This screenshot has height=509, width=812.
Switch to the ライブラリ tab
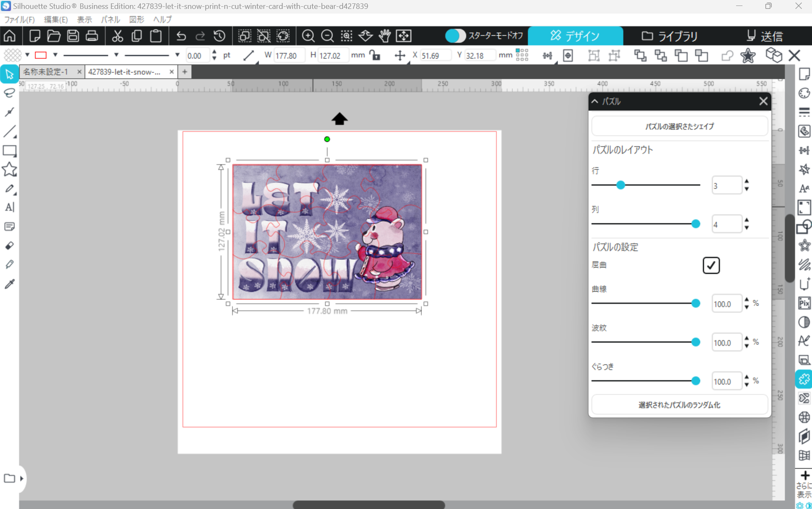[x=670, y=36]
